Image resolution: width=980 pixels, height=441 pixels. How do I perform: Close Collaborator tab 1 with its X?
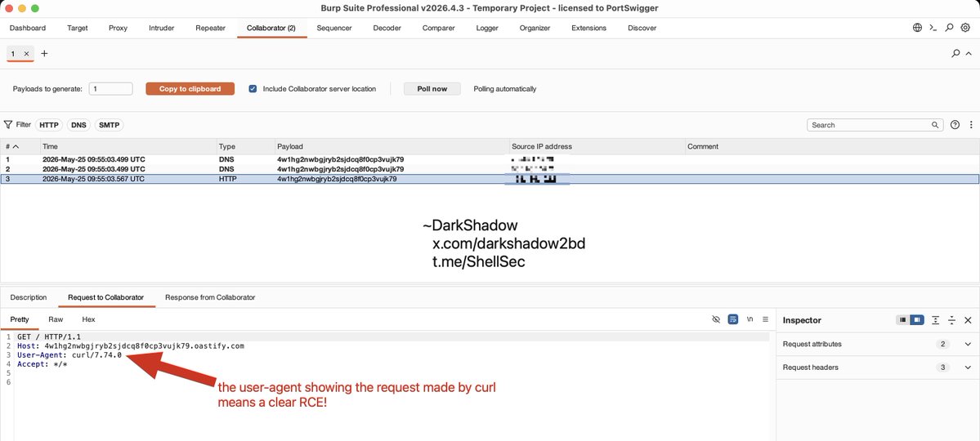(x=26, y=54)
